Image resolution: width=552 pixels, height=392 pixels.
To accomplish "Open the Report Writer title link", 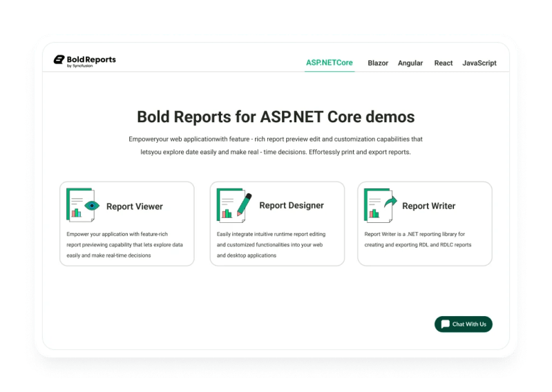I will pyautogui.click(x=429, y=206).
